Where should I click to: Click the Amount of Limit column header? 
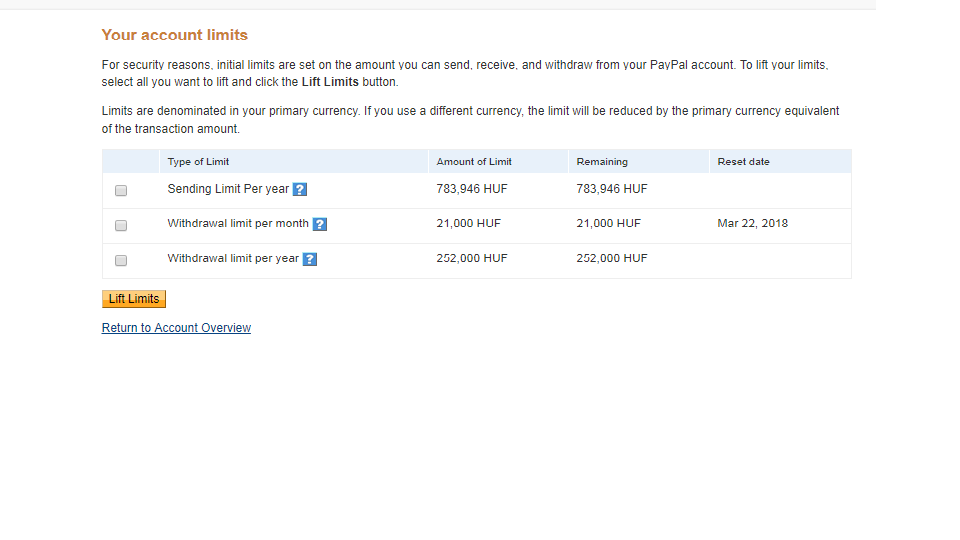click(x=474, y=162)
